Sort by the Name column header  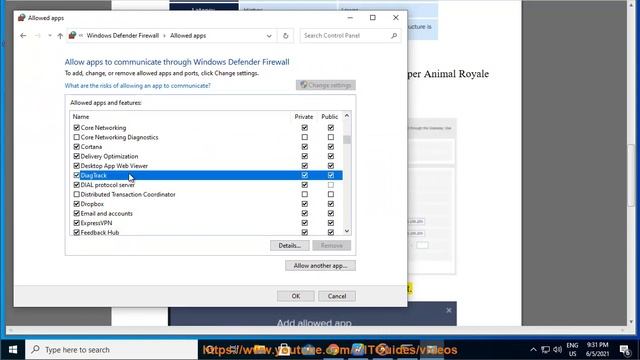tap(81, 117)
